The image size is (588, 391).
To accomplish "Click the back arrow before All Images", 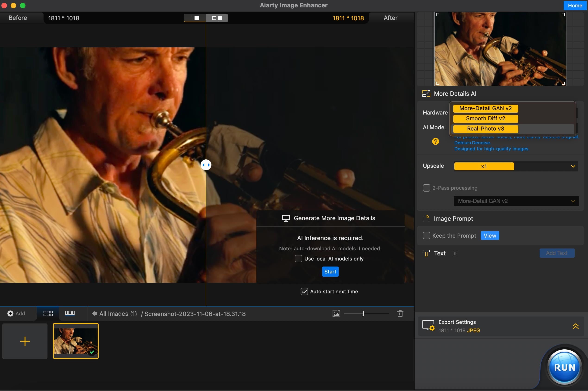I will click(94, 313).
